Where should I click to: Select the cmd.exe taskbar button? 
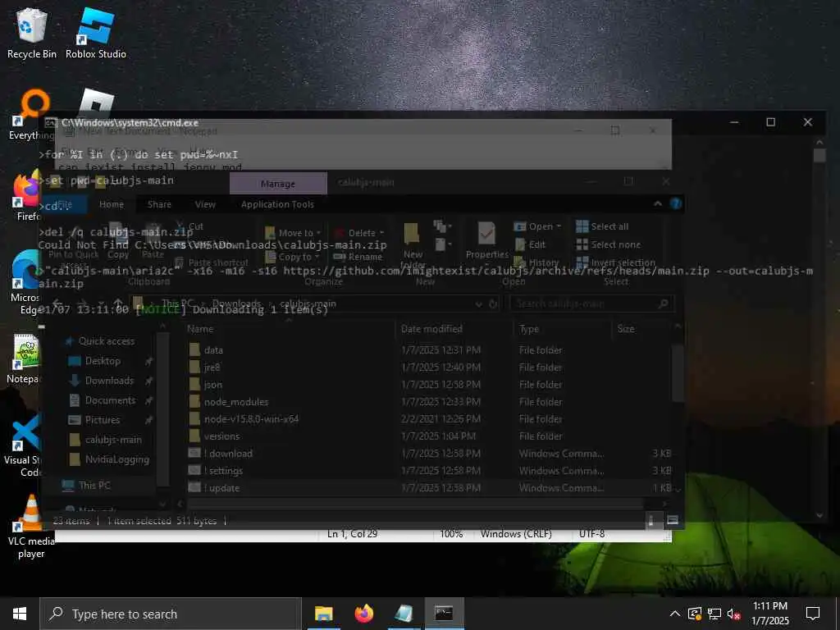[x=444, y=614]
